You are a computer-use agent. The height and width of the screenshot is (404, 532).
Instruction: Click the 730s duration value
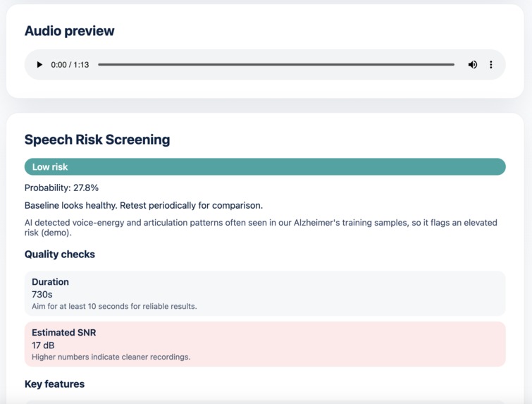point(42,294)
